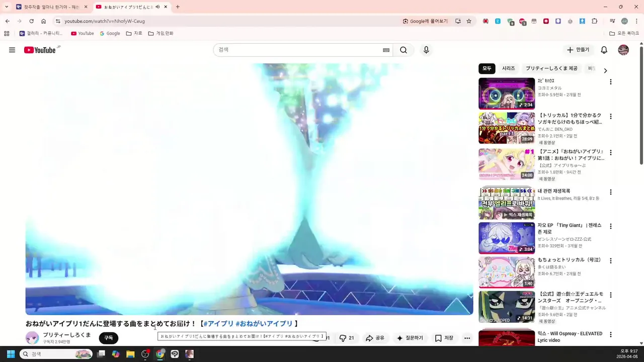Click the #アイプリ hashtag link
This screenshot has width=644, height=362.
coord(218,324)
